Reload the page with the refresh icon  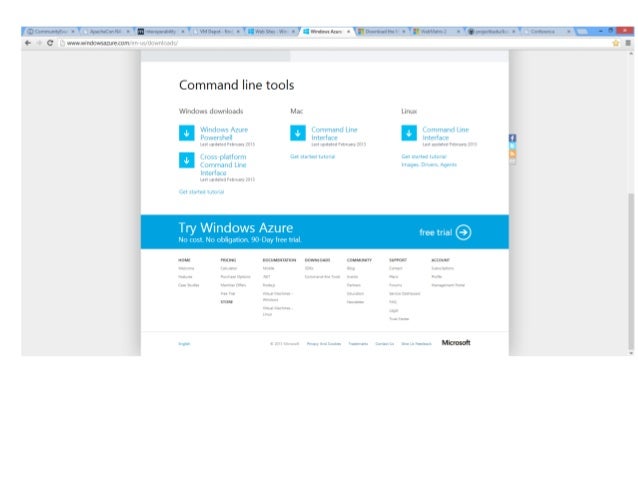pyautogui.click(x=50, y=43)
